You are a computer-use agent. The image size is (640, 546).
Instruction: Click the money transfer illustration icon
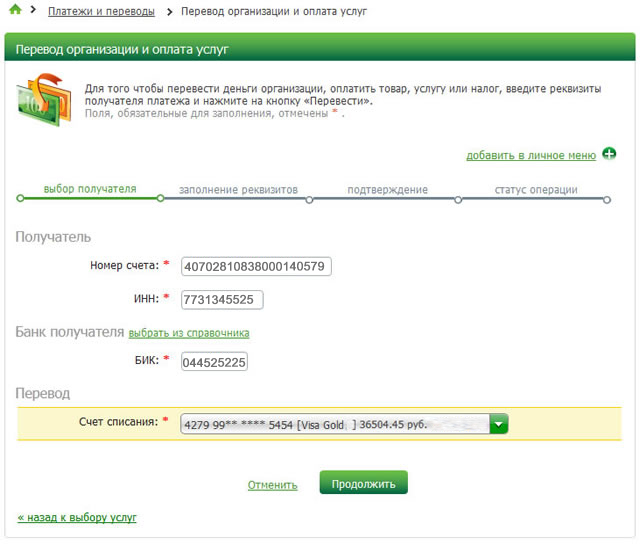[44, 100]
